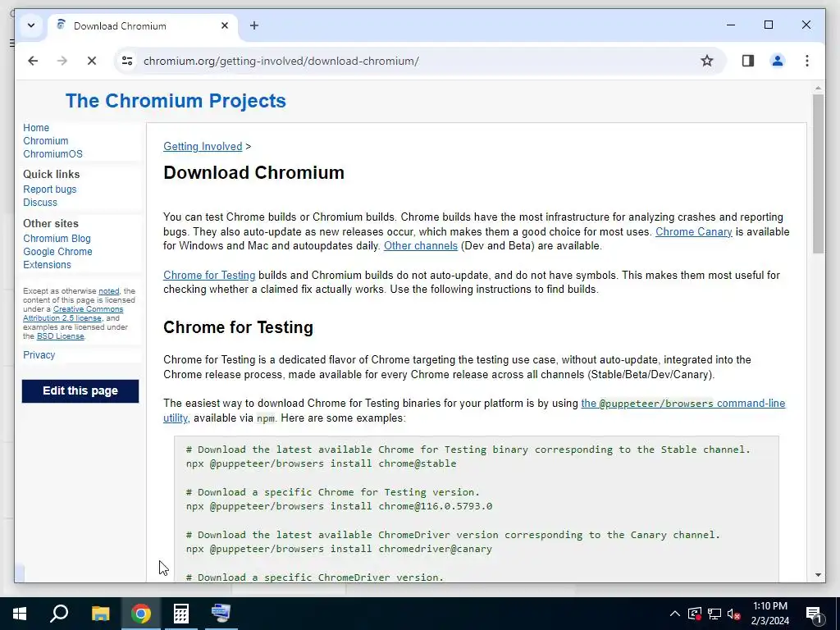
Task: Open the Chrome Canary link
Action: 694,231
